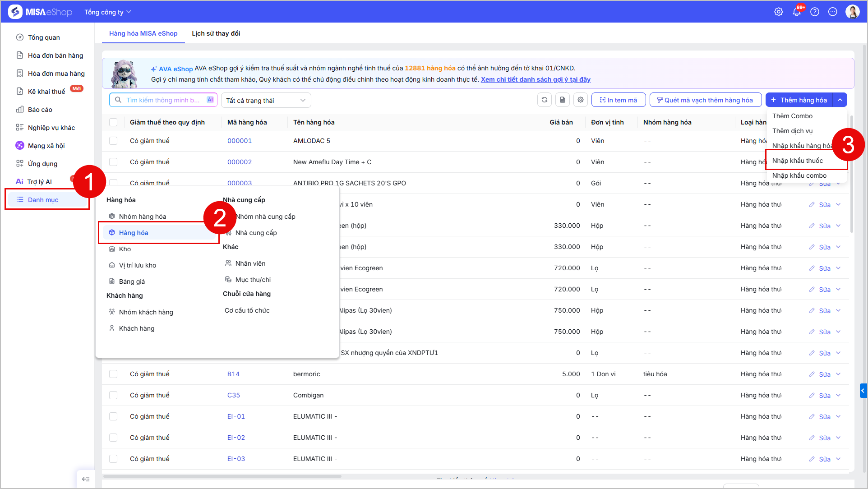This screenshot has width=868, height=489.
Task: Click the Tổng quan overview icon
Action: pyautogui.click(x=20, y=37)
